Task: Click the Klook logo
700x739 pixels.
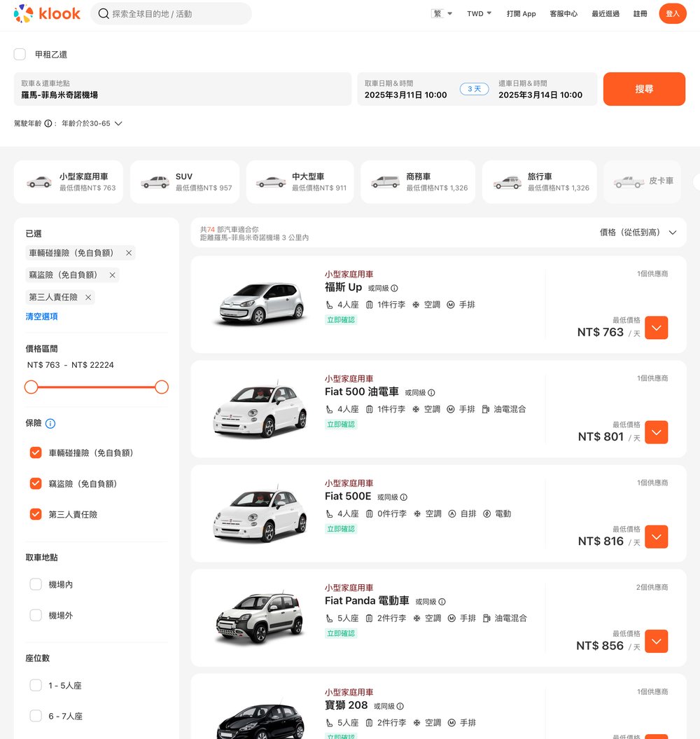Action: pyautogui.click(x=46, y=13)
